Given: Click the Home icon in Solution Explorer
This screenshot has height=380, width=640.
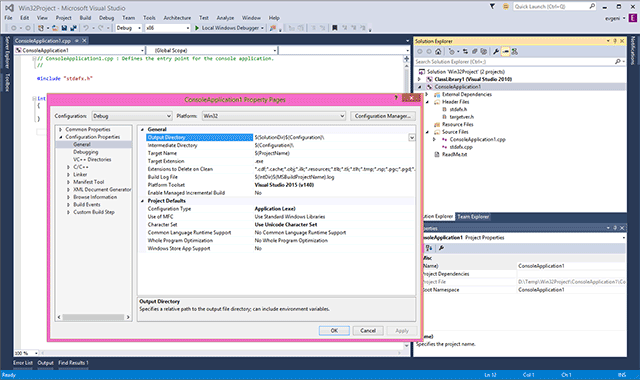Looking at the screenshot, I should point(438,51).
